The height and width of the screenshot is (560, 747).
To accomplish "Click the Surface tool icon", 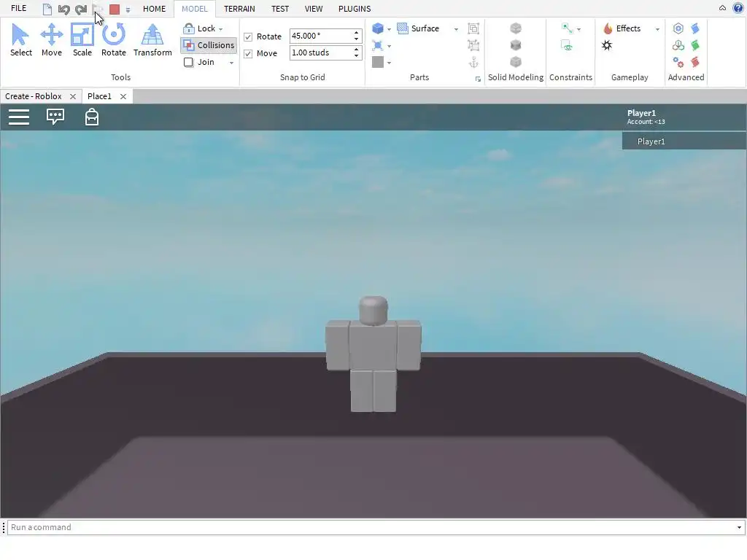I will [403, 28].
